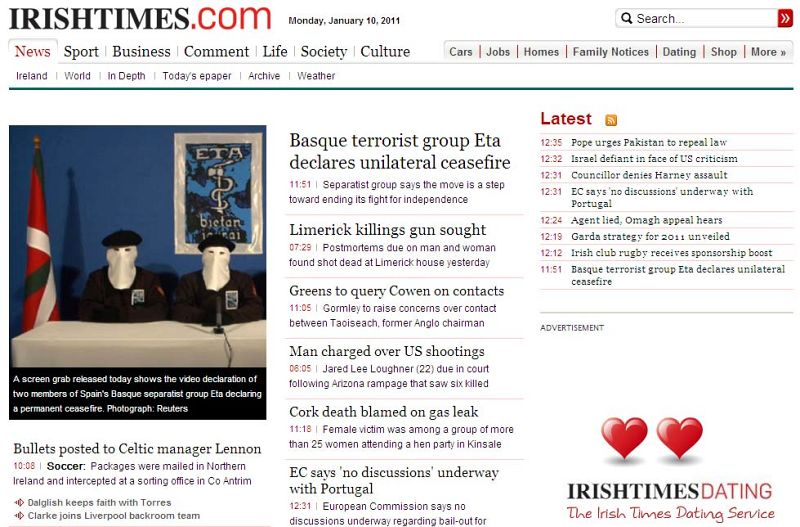Expand the More » menu
This screenshot has height=527, width=800.
(768, 52)
